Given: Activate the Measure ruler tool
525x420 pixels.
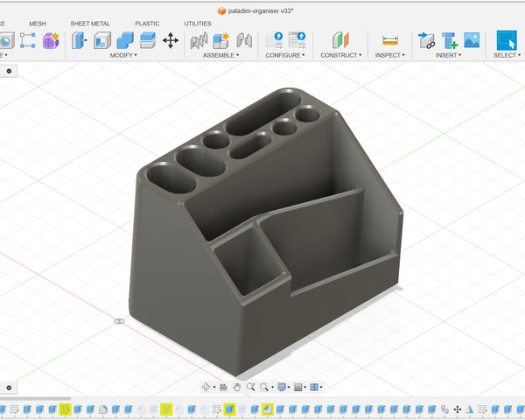Looking at the screenshot, I should pos(390,40).
